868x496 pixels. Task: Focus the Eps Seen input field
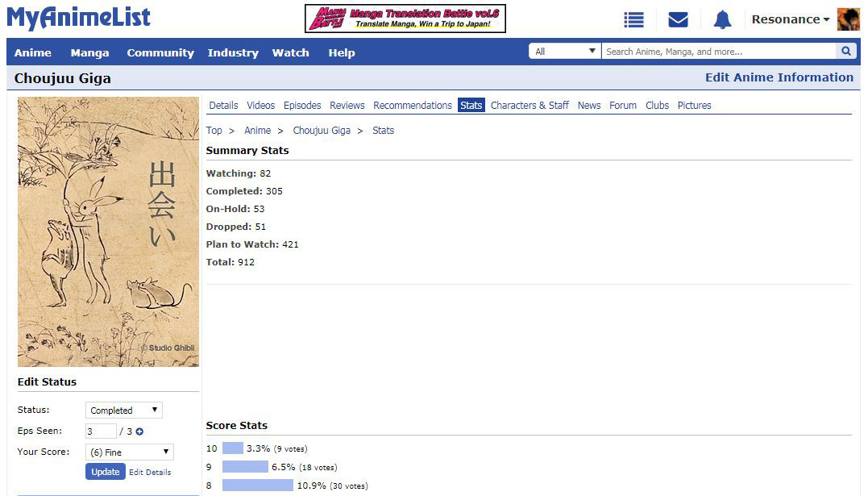(101, 431)
